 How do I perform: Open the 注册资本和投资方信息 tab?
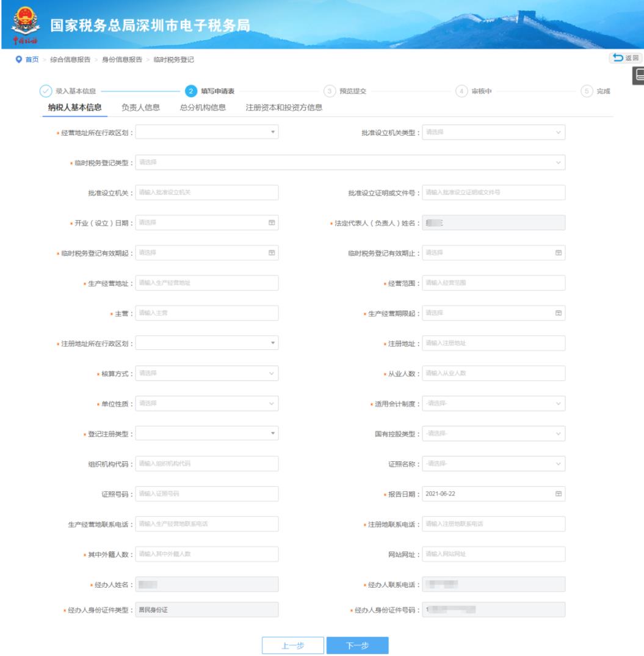click(x=284, y=108)
